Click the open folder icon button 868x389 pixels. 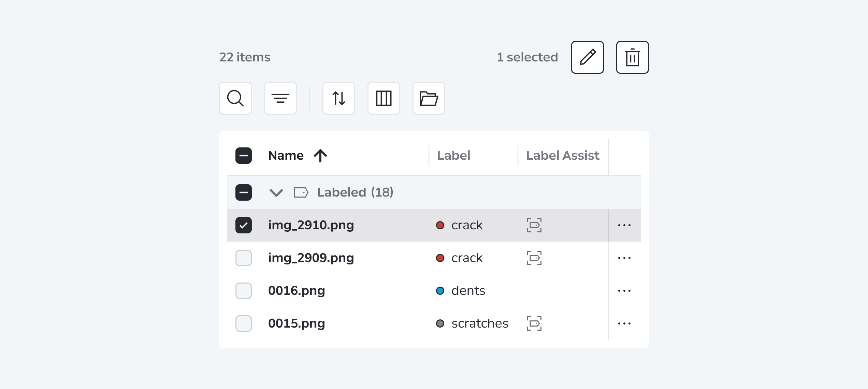[x=429, y=98]
